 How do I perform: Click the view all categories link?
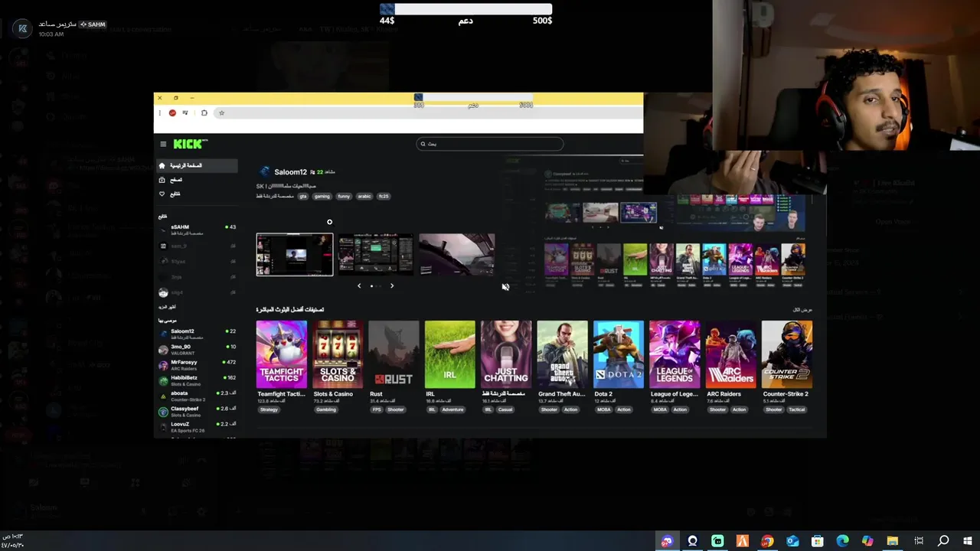[x=802, y=310]
